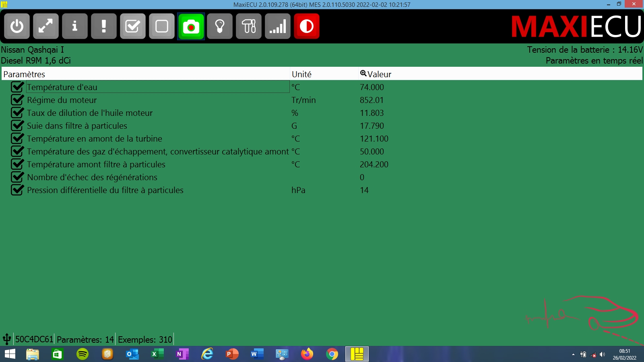
Task: Click the select-all checkmark toolbar icon
Action: [x=133, y=26]
